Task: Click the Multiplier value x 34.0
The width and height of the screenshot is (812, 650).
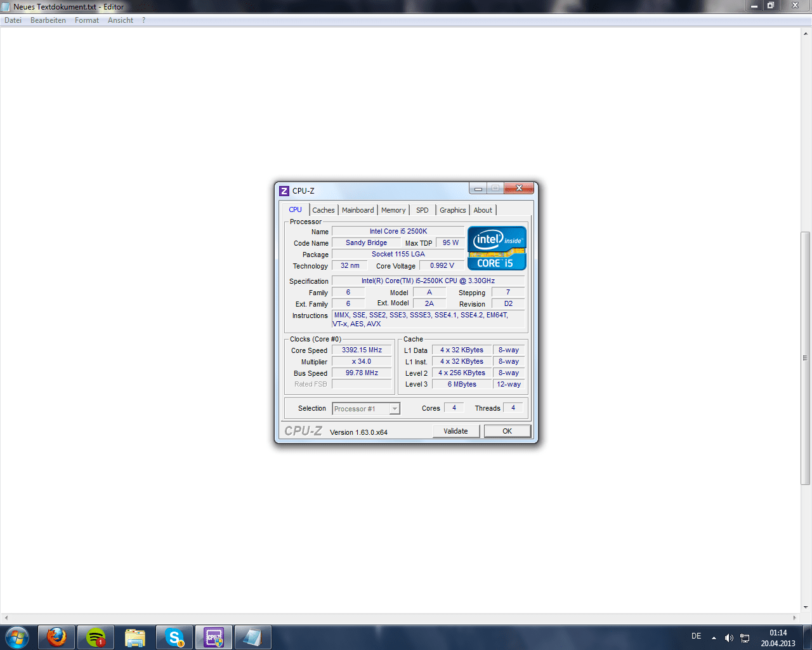Action: (x=362, y=361)
